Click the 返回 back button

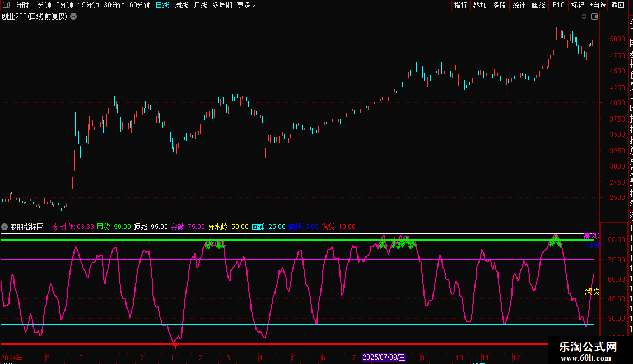(618, 5)
